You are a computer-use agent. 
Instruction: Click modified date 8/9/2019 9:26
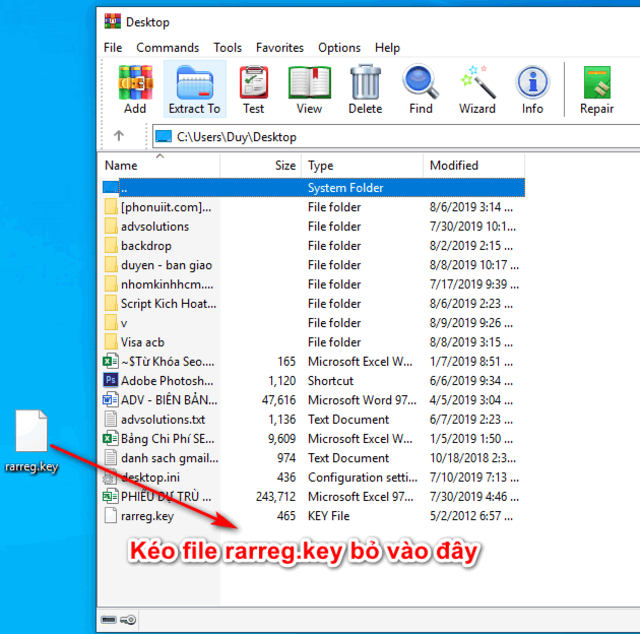pos(471,323)
